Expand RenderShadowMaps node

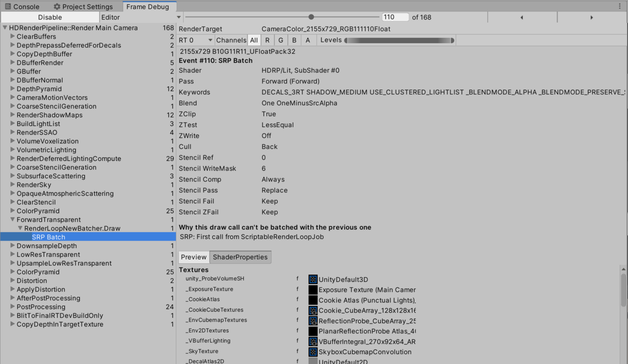pos(13,115)
